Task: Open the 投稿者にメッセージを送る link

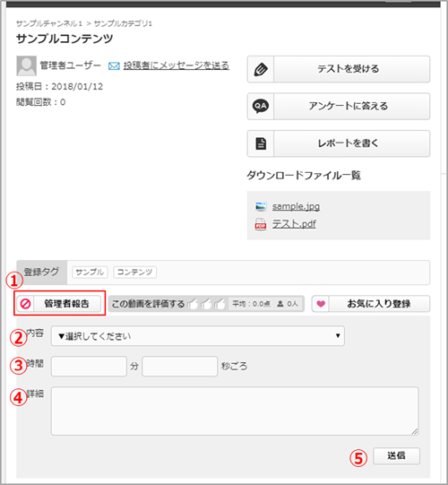Action: pos(177,65)
